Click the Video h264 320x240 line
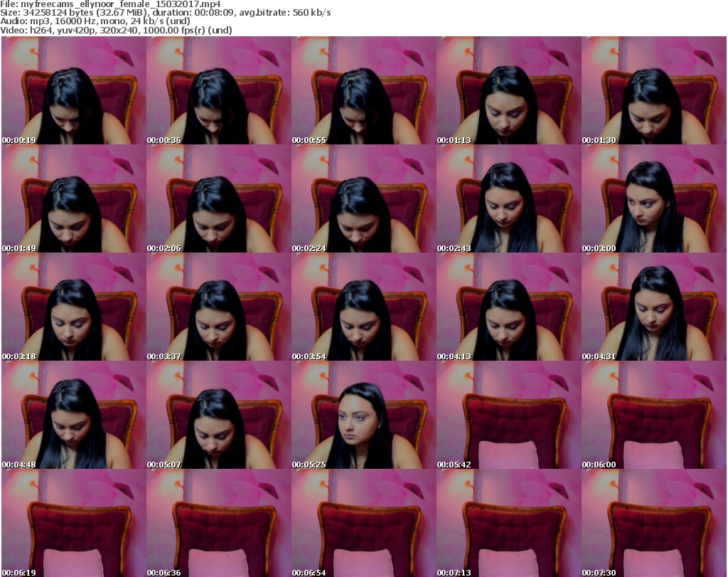Screen dimensions: 728x577 116,30
